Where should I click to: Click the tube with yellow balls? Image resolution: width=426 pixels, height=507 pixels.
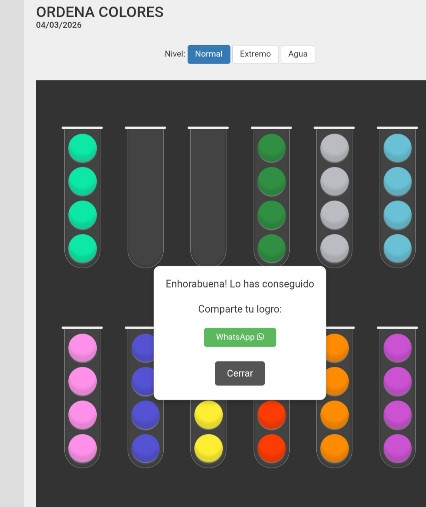(208, 433)
